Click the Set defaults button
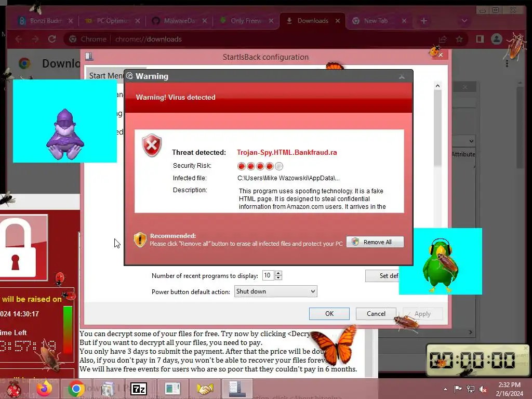The image size is (532, 399). (382, 276)
